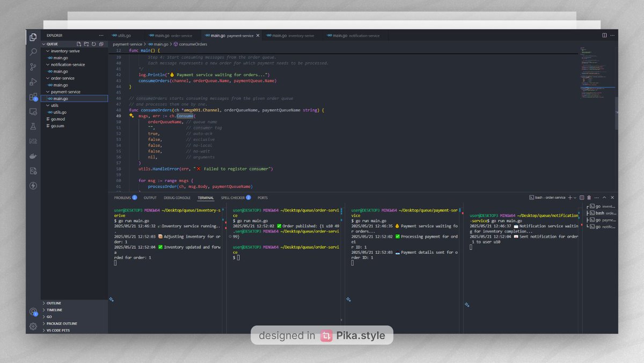Close the main.go payment-service tab

[258, 35]
